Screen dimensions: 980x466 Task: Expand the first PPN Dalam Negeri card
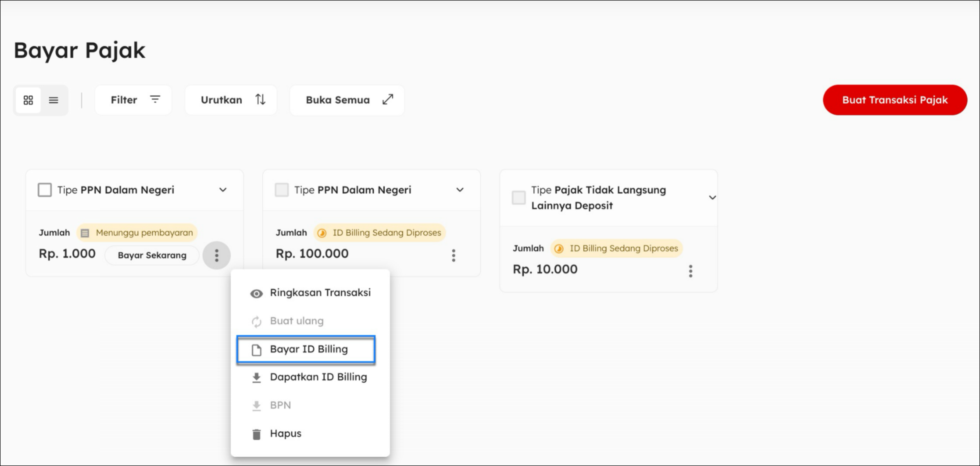[x=223, y=190]
